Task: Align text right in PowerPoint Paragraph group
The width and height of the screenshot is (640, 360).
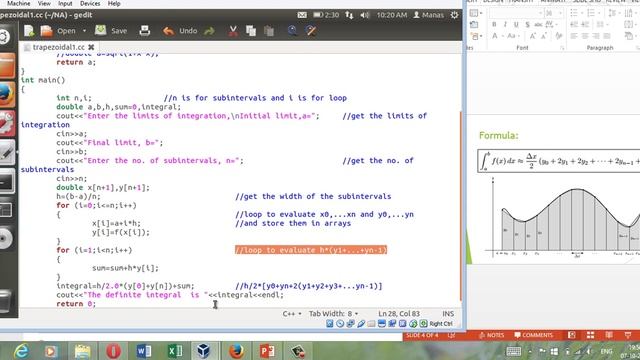Action: tap(596, 36)
